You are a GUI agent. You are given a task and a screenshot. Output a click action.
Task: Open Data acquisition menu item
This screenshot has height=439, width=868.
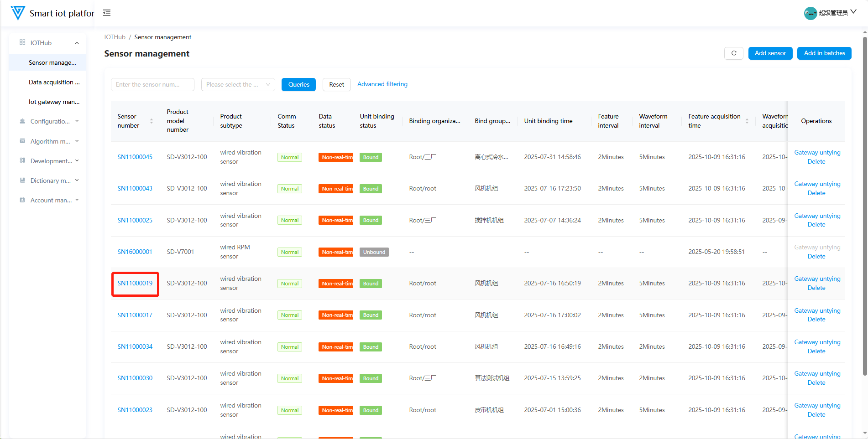[54, 82]
